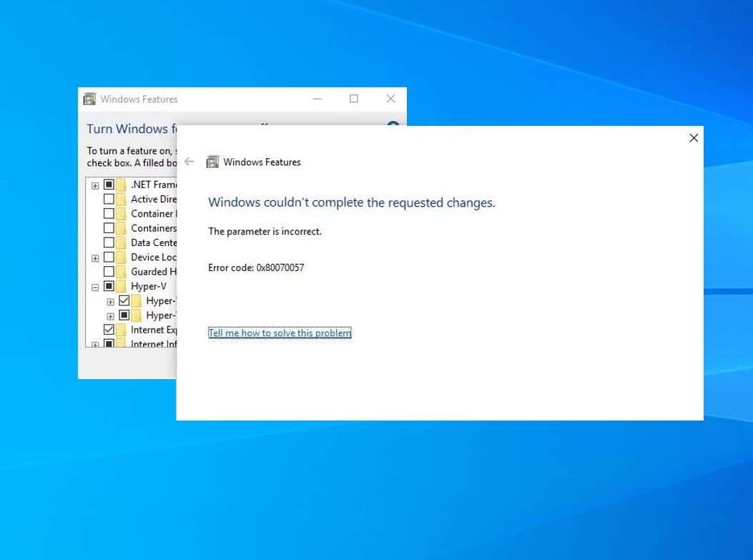Click the folder icon of the Containers row

(x=122, y=228)
